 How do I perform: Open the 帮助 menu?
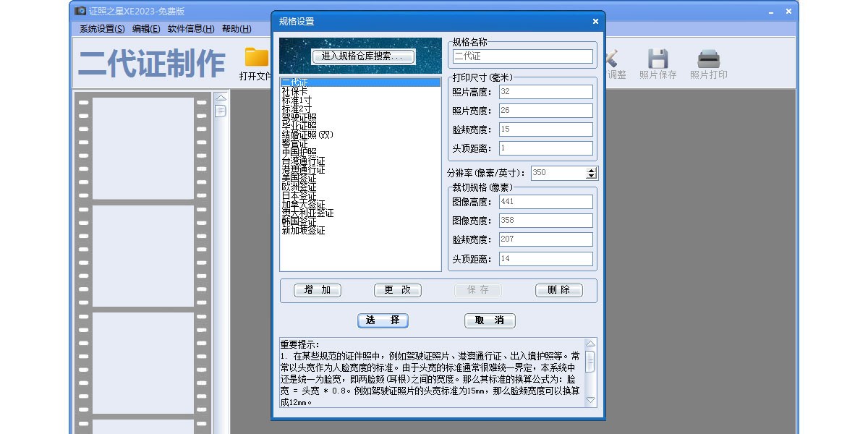click(x=237, y=29)
